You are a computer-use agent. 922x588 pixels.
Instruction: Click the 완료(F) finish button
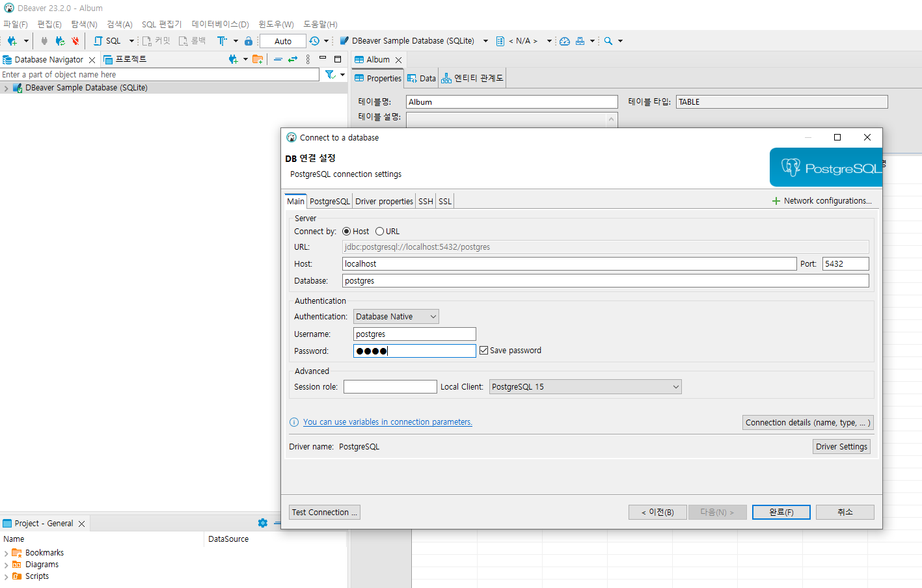[x=781, y=513]
